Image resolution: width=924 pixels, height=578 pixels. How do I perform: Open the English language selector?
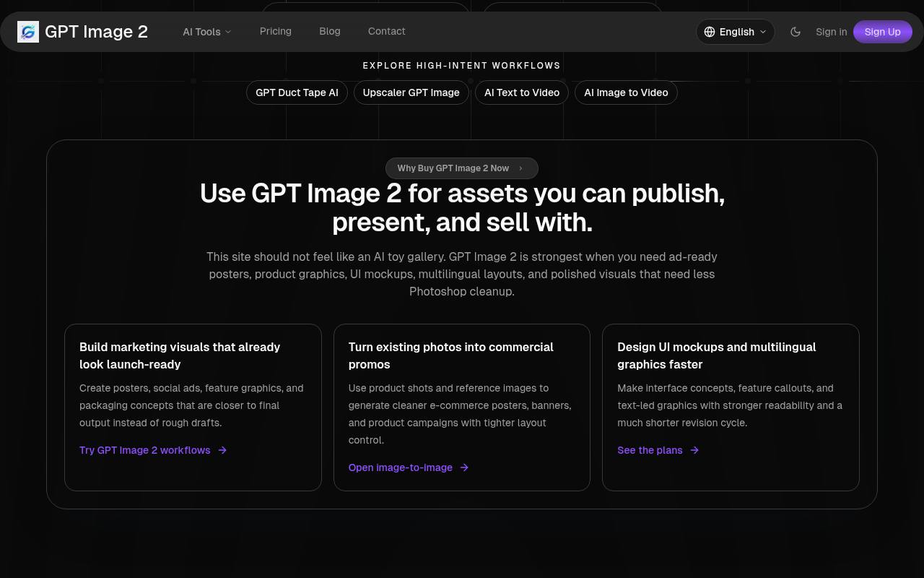(736, 32)
